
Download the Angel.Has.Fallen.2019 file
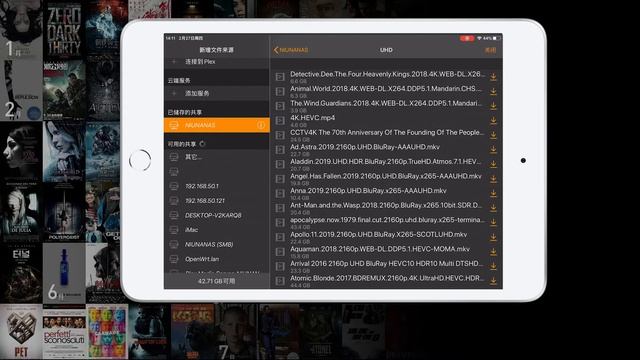[x=493, y=179]
